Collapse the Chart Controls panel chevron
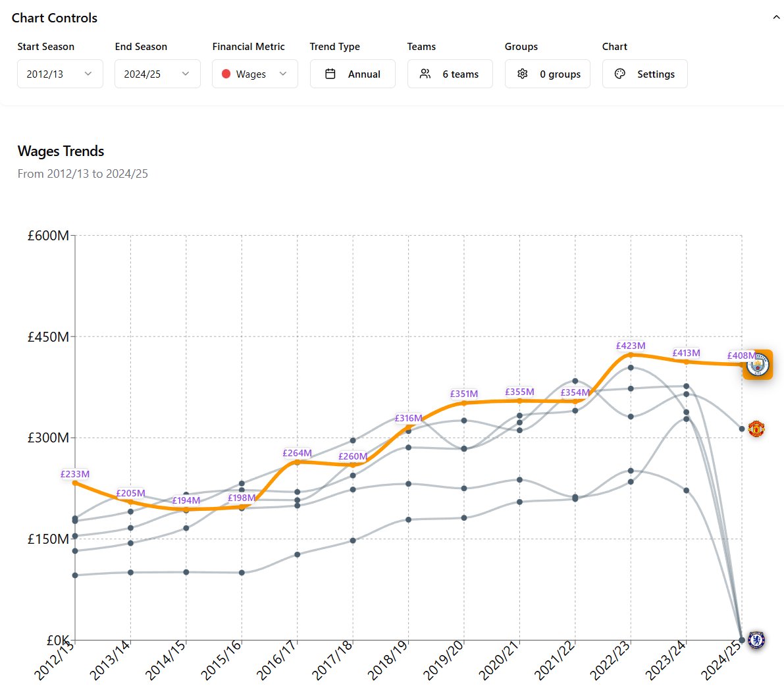 [x=776, y=17]
